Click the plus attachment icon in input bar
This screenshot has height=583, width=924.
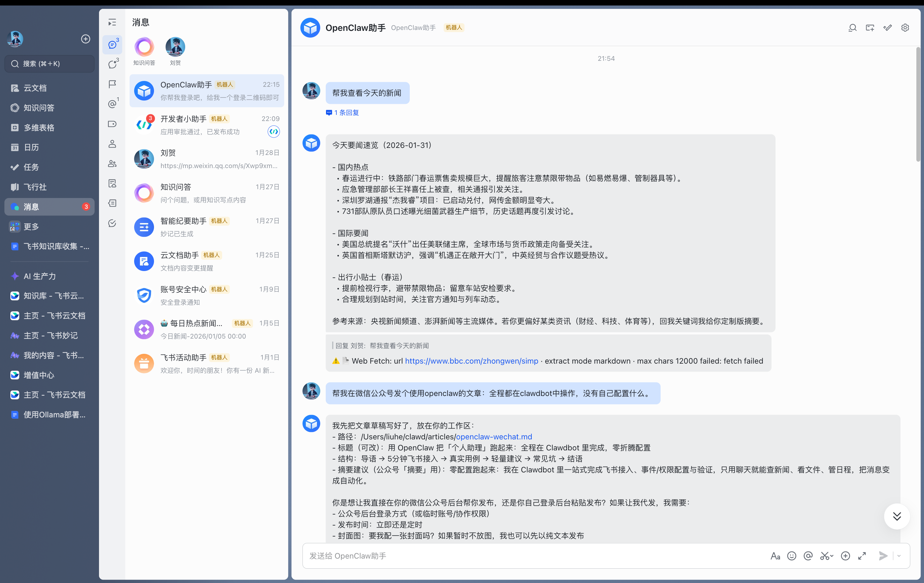point(845,556)
